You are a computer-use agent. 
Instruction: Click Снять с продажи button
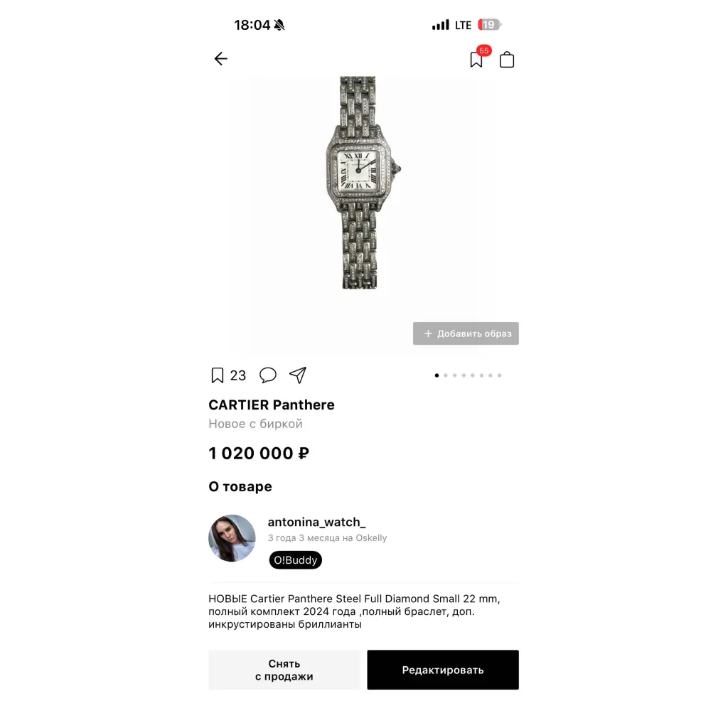pos(284,670)
